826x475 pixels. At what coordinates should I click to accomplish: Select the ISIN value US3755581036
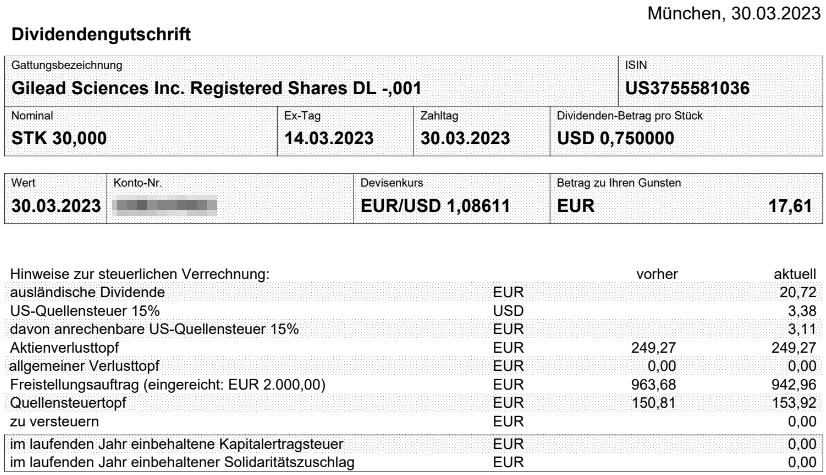[687, 88]
